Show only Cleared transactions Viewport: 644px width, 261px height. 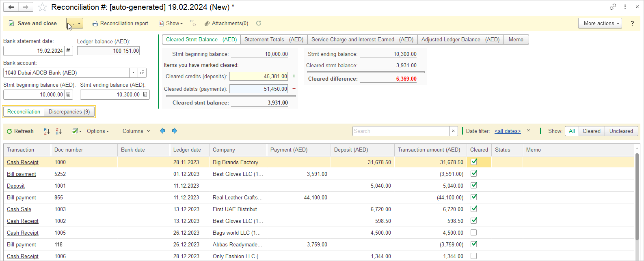click(591, 131)
